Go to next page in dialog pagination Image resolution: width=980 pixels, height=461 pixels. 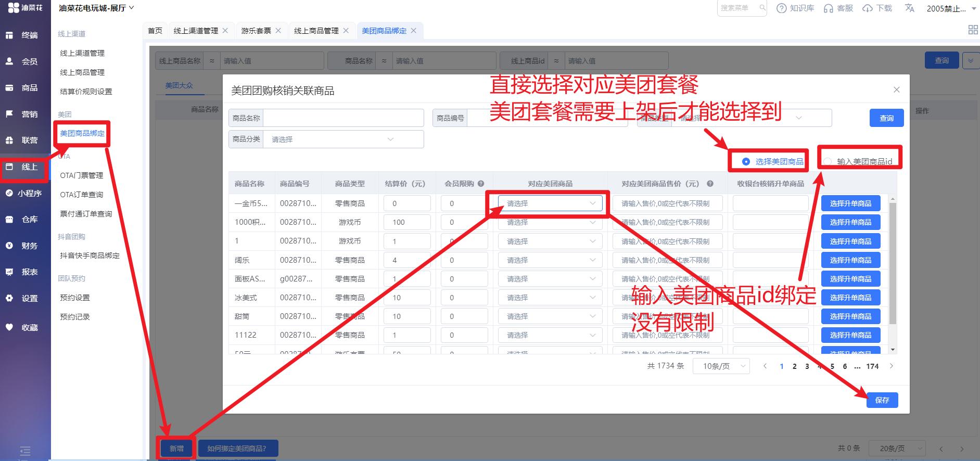coord(892,366)
